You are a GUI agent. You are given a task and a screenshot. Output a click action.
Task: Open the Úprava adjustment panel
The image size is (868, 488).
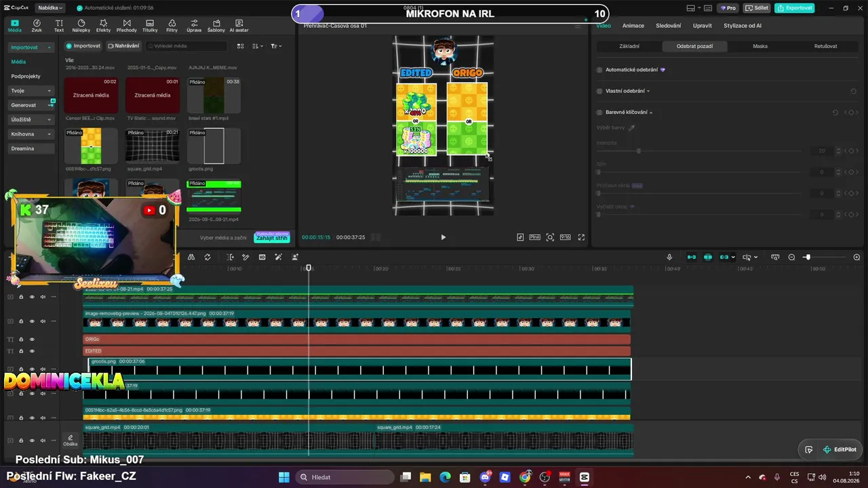coord(194,26)
